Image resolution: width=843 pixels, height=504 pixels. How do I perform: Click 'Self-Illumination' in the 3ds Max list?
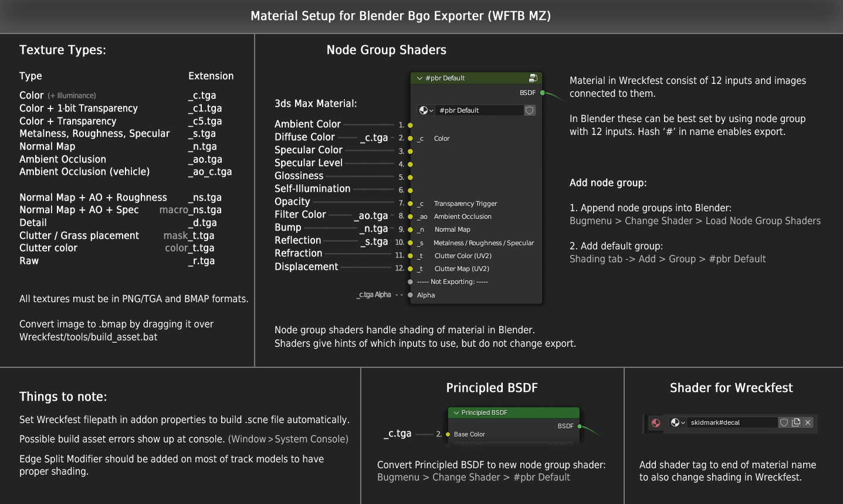(313, 189)
